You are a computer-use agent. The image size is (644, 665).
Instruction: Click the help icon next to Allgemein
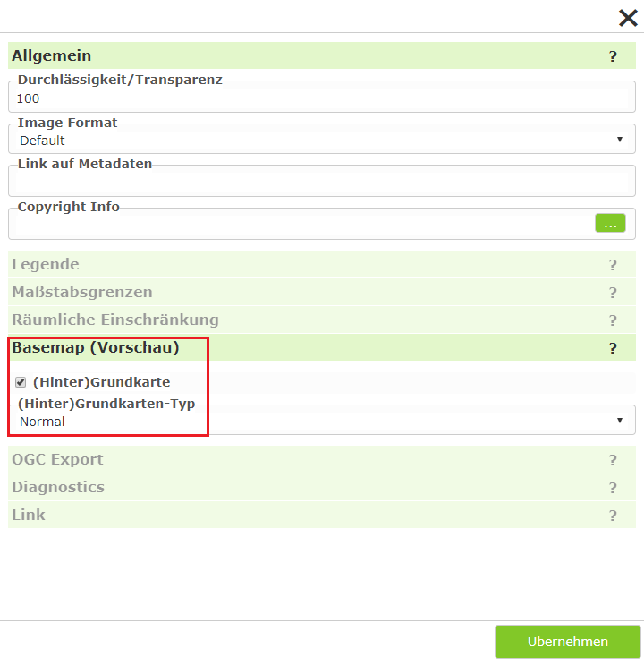[x=613, y=56]
